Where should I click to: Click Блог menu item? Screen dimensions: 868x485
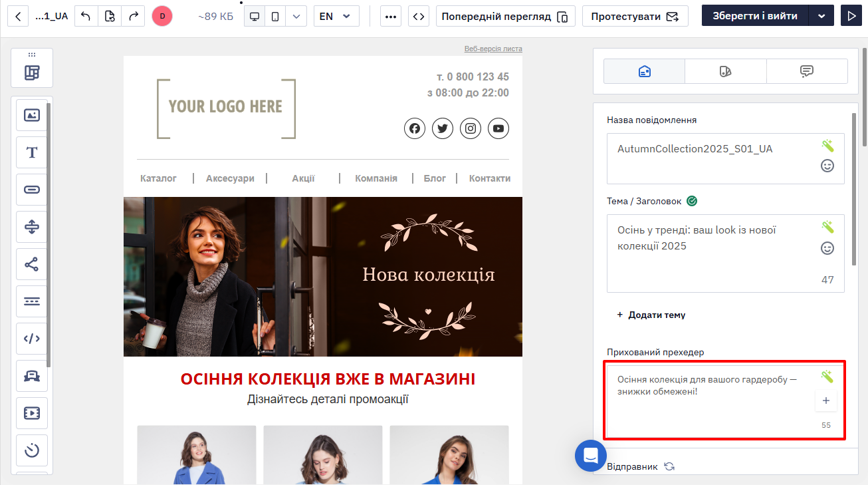[435, 178]
